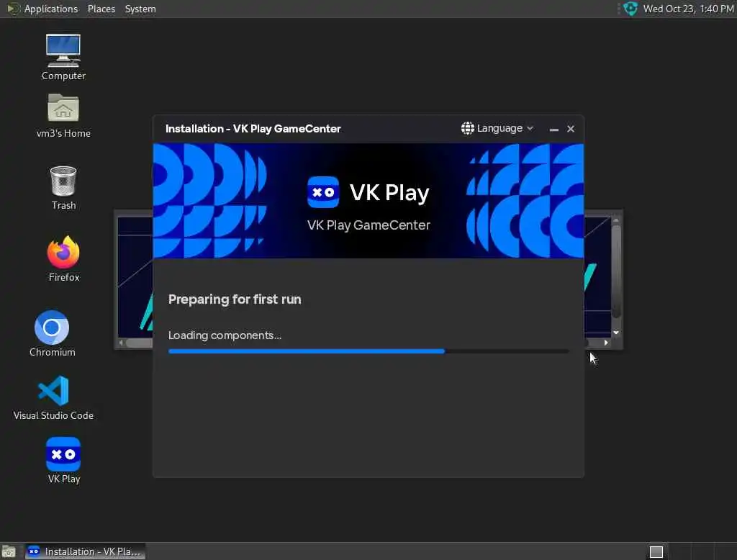
Task: Minimize the VK Play installer window
Action: 554,129
